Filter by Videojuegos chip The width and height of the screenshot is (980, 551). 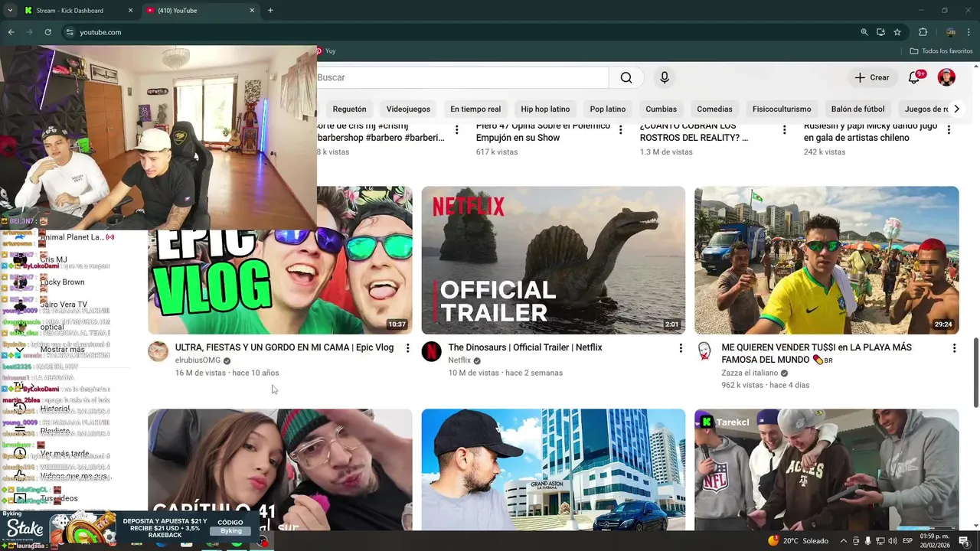point(408,109)
